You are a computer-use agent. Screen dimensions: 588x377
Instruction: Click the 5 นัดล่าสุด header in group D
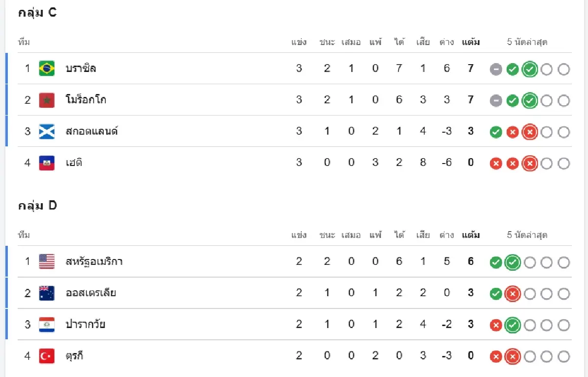pyautogui.click(x=527, y=235)
